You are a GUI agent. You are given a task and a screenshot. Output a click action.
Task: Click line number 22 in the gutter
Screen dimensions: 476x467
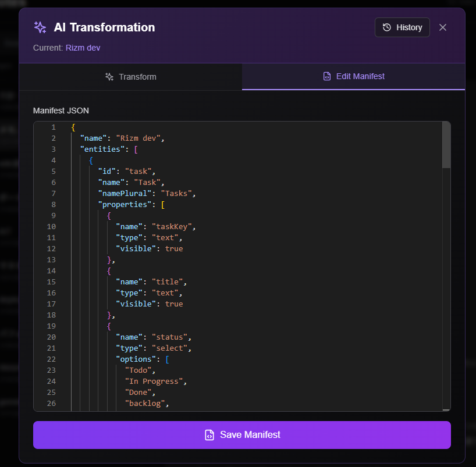pyautogui.click(x=52, y=359)
